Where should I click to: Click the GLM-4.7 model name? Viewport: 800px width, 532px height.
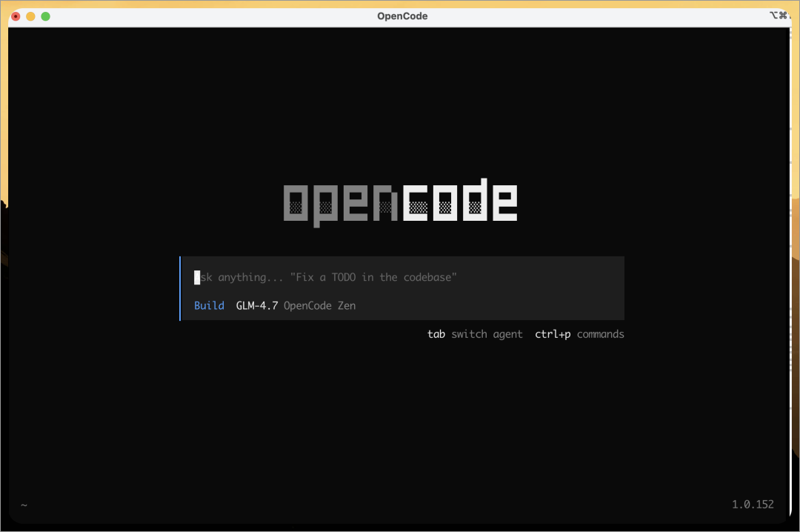[x=256, y=305]
